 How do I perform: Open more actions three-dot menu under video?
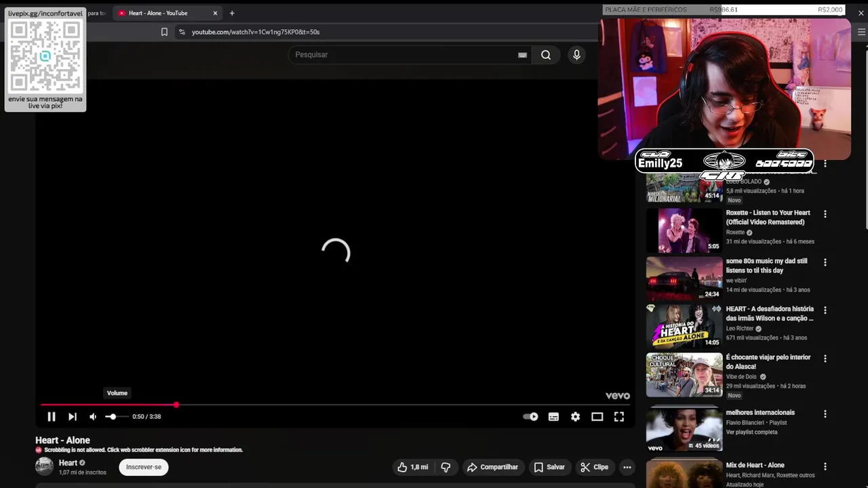click(x=627, y=467)
